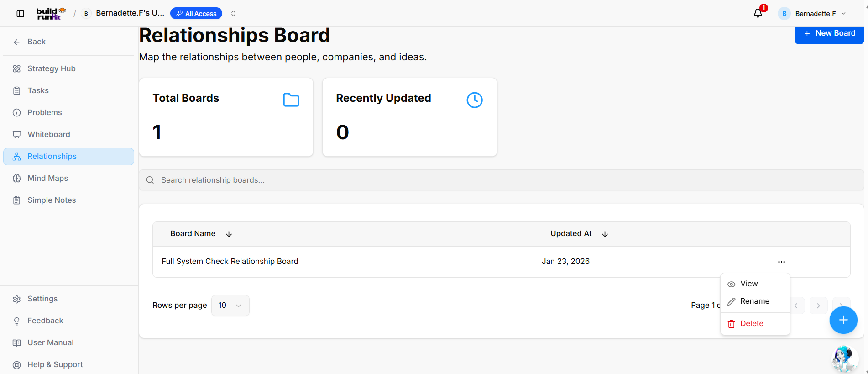The image size is (868, 374).
Task: Go to the previous page arrow
Action: pos(796,306)
